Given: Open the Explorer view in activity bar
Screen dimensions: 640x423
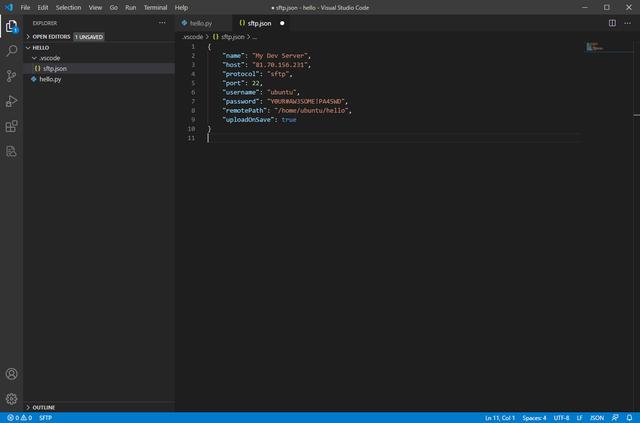Looking at the screenshot, I should (11, 27).
